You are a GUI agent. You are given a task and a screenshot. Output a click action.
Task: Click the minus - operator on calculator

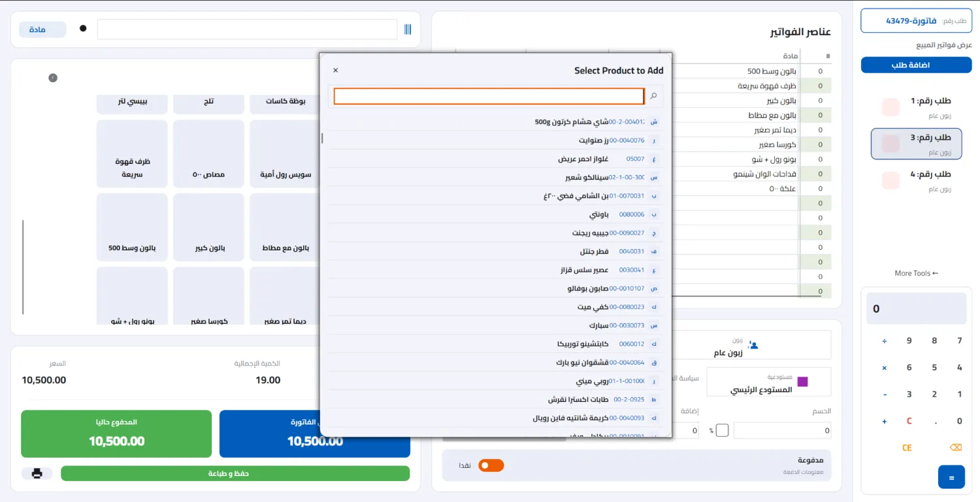[885, 395]
